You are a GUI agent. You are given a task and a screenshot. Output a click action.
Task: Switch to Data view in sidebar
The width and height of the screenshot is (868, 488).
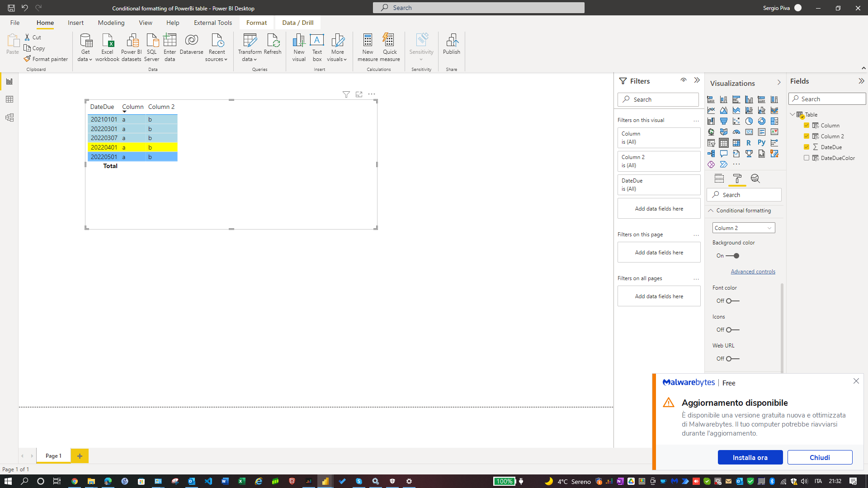click(x=9, y=99)
